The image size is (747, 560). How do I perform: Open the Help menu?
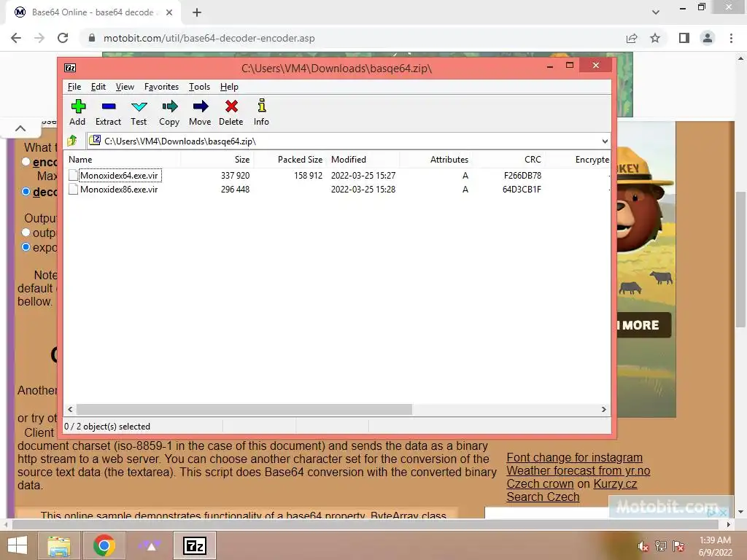click(x=229, y=87)
